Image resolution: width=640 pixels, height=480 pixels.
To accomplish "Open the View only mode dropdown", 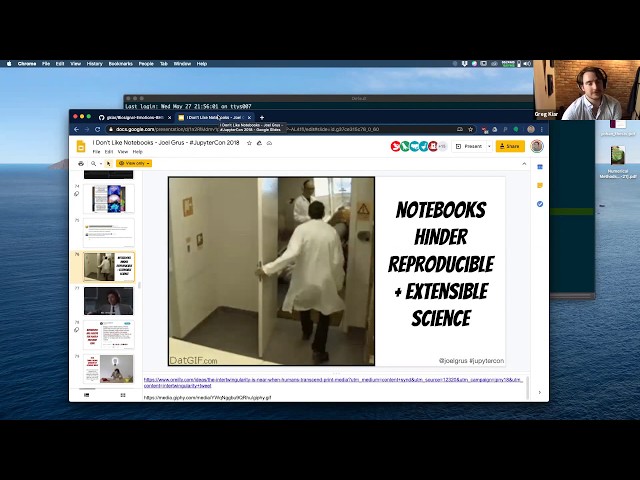I will tap(134, 163).
